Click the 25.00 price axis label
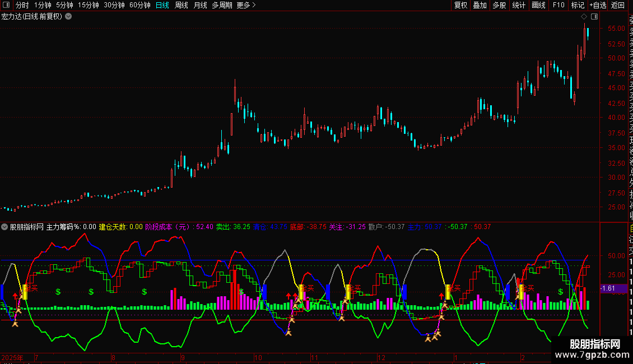This screenshot has height=364, width=633. 616,207
